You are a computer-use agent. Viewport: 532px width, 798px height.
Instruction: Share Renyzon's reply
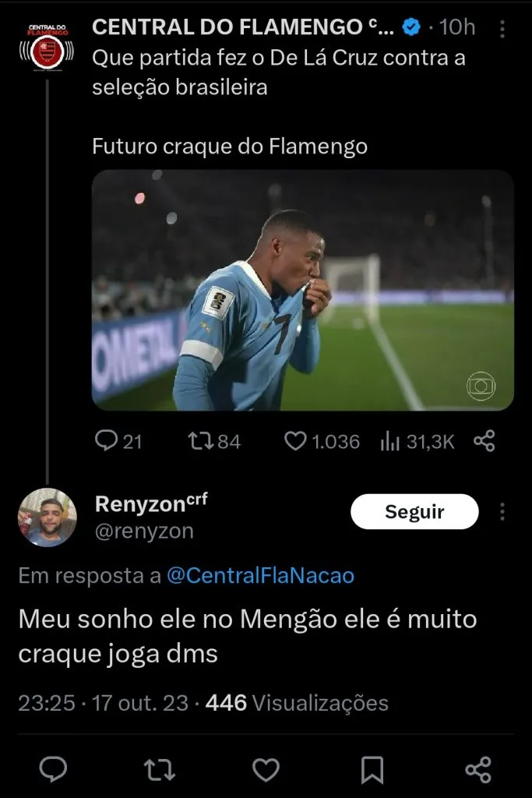click(478, 770)
